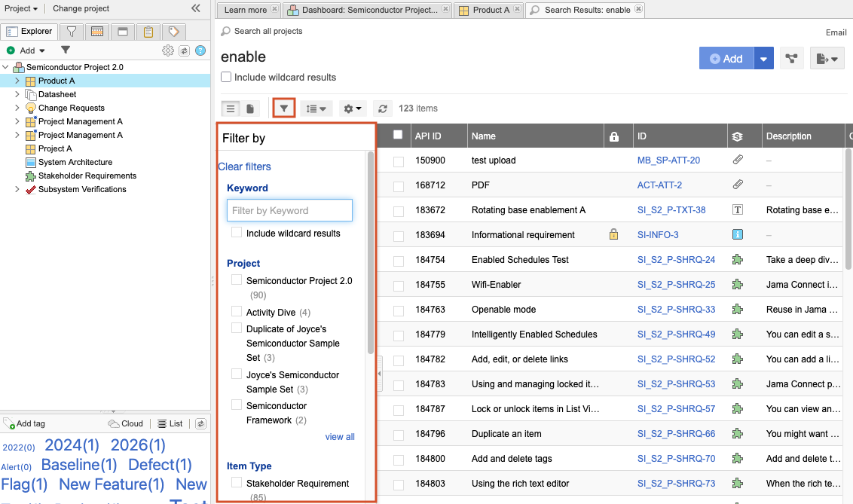Click the Add tag button
This screenshot has width=853, height=504.
24,423
